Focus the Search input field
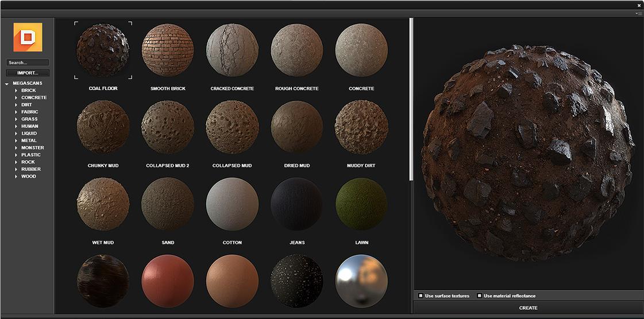644x319 pixels. click(28, 63)
